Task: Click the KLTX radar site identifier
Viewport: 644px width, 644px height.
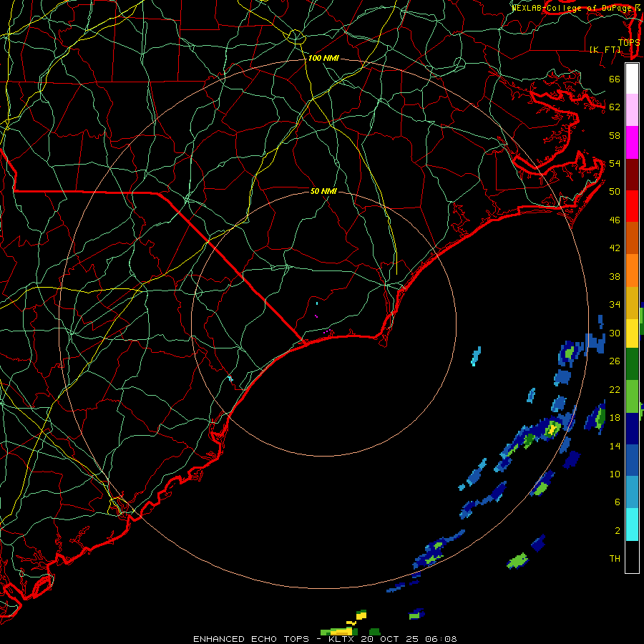Action: click(341, 639)
